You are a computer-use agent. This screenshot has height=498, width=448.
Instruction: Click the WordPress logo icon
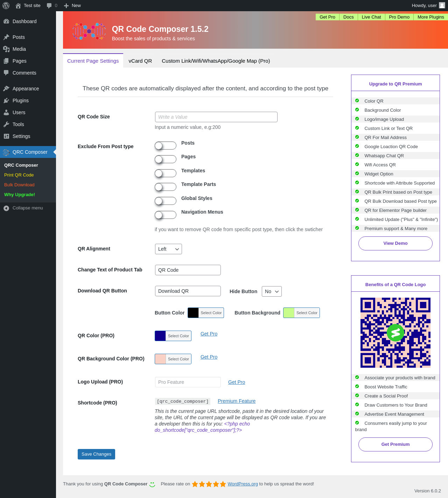pyautogui.click(x=6, y=6)
